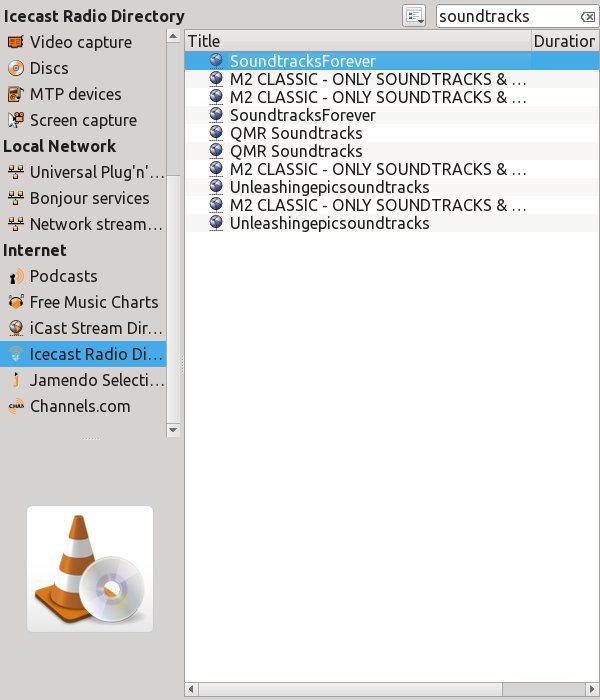Select the topmost M2 CLASSIC stream
600x700 pixels.
[392, 79]
